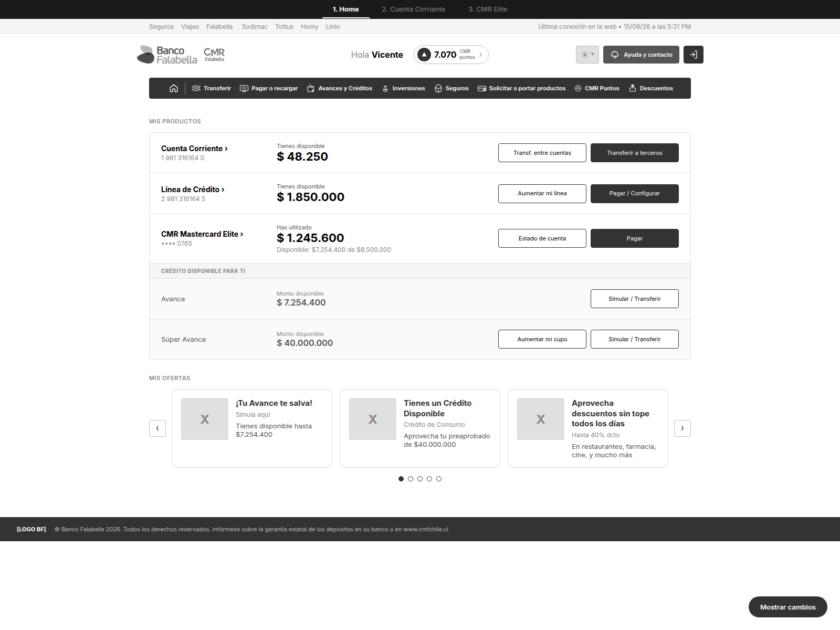Click Aumentar mi cupo button
The height and width of the screenshot is (630, 840).
point(542,339)
